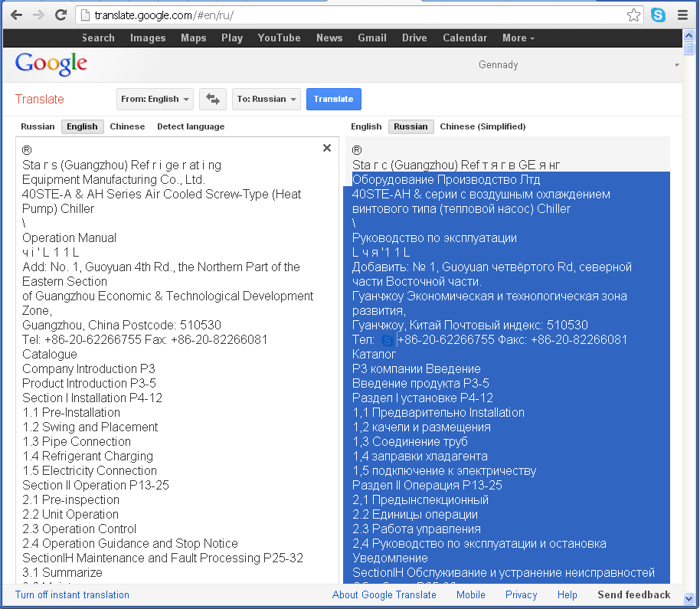700x609 pixels.
Task: Click the vertical scrollbar thumb
Action: click(689, 48)
